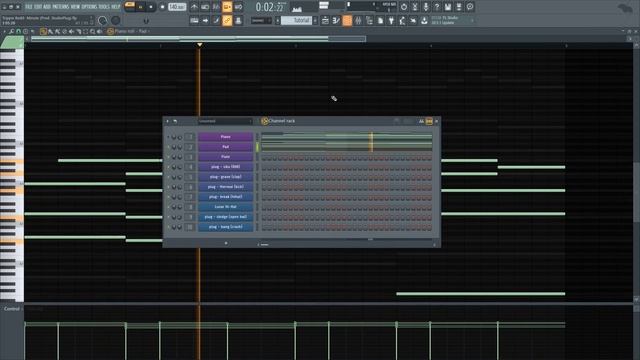640x360 pixels.
Task: Open the global snap selector dropdown
Action: [x=261, y=20]
